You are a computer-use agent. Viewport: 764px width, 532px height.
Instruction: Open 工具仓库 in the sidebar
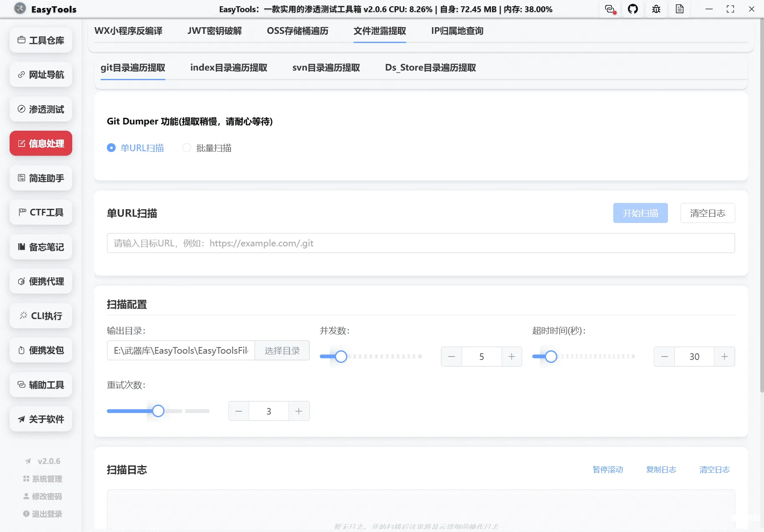click(x=40, y=40)
